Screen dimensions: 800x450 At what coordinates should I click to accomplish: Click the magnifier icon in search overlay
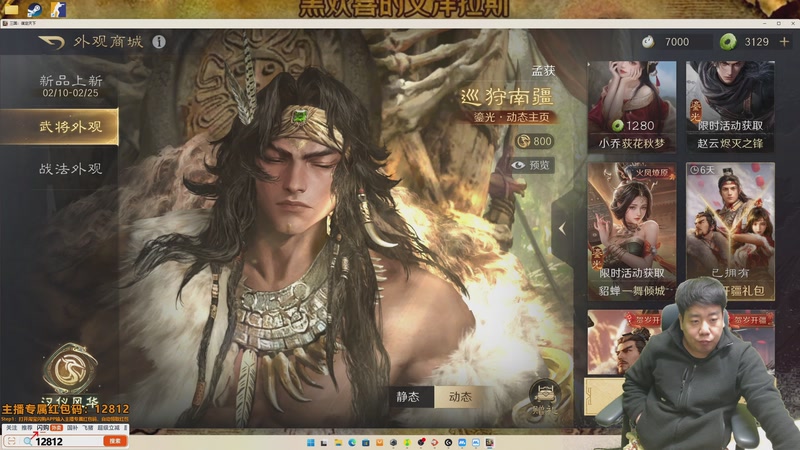pos(28,441)
